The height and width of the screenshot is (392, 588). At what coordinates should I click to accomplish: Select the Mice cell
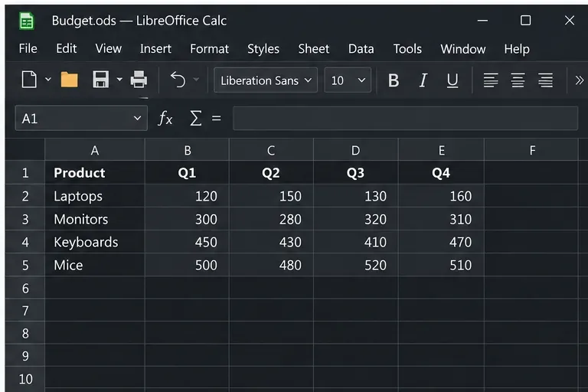click(x=95, y=265)
